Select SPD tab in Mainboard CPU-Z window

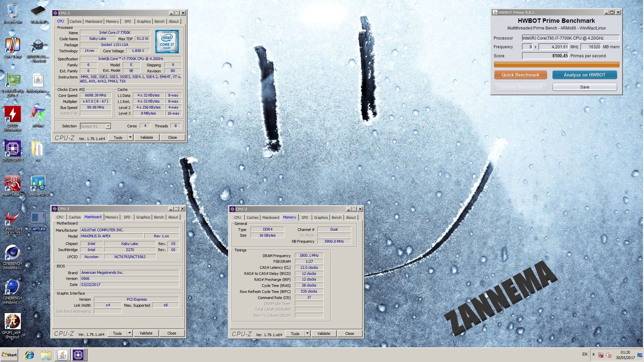coord(127,217)
